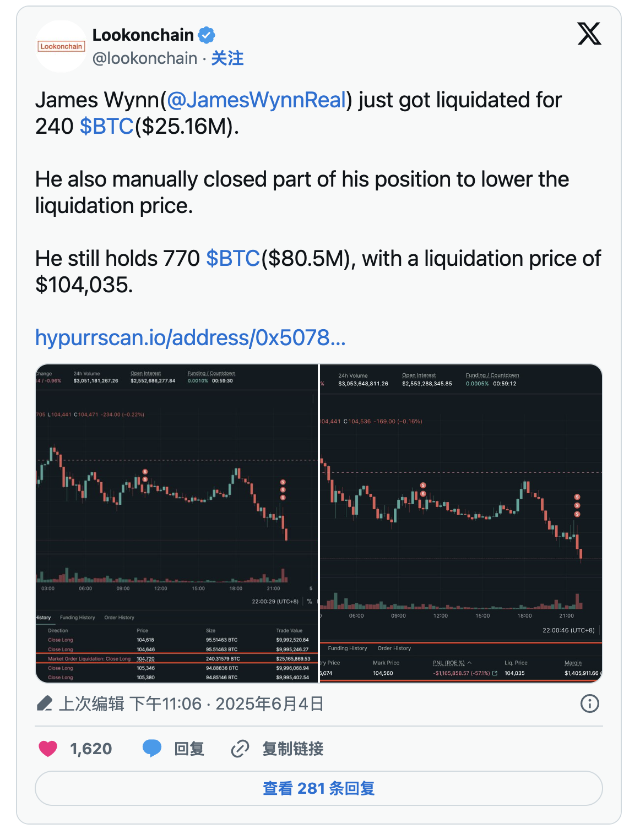The image size is (640, 840).
Task: Click the X logo in the corner
Action: pyautogui.click(x=589, y=34)
